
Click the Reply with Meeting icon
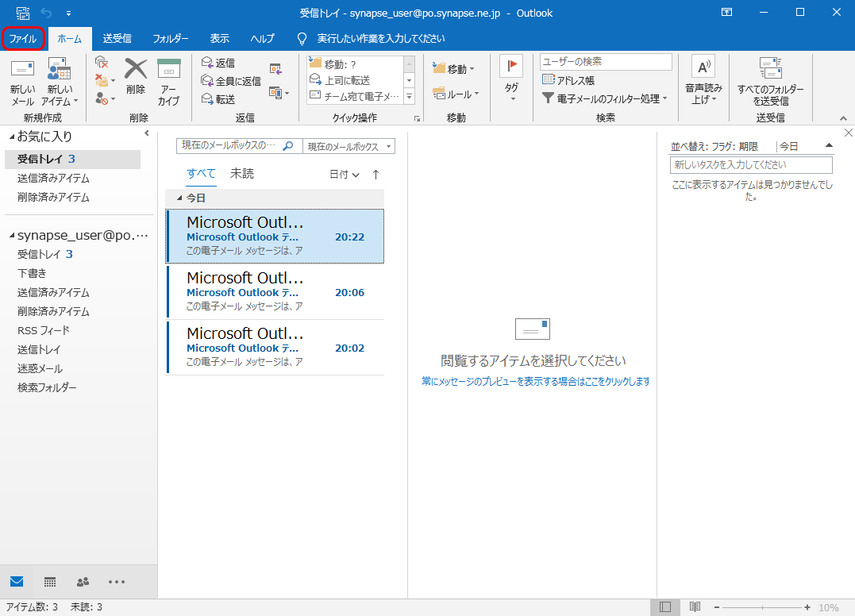click(276, 69)
